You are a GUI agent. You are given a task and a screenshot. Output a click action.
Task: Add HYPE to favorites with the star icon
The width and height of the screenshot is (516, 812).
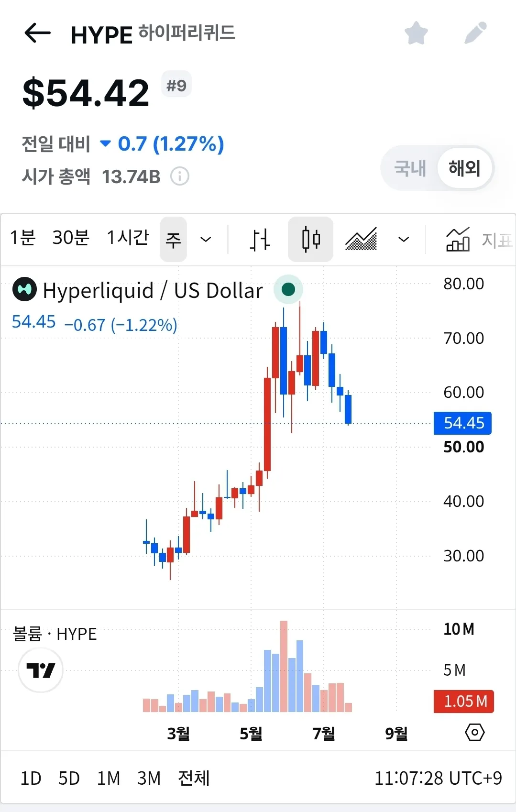point(416,33)
